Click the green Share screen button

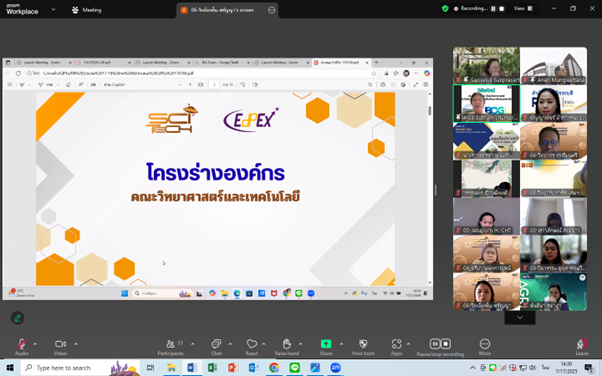click(326, 347)
